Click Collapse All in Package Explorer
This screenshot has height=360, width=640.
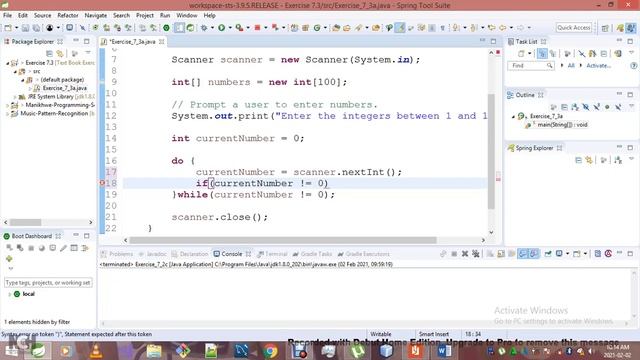[x=49, y=53]
